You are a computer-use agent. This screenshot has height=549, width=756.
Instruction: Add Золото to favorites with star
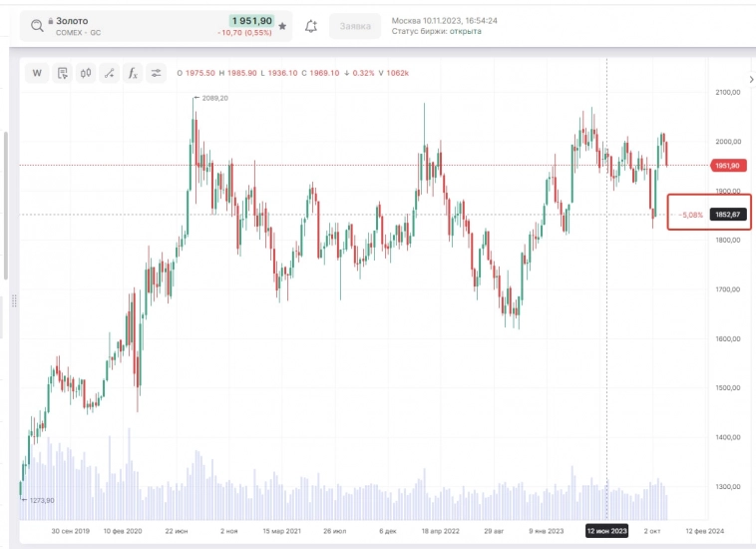pyautogui.click(x=282, y=26)
